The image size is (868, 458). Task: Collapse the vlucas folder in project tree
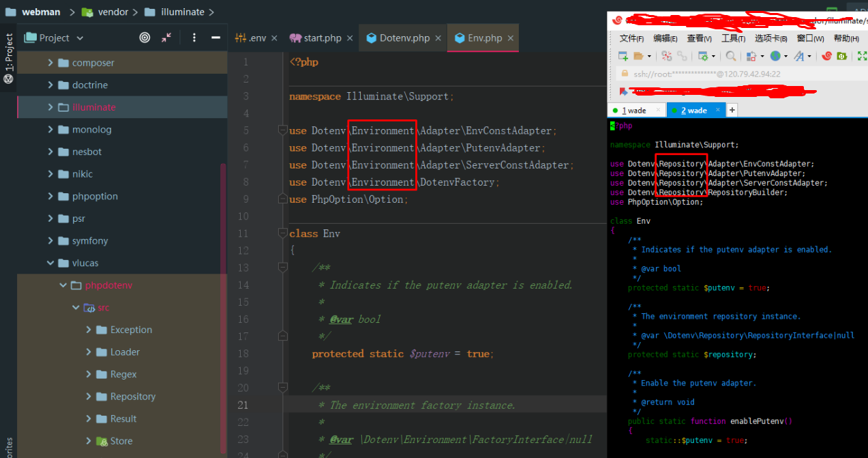(x=50, y=263)
